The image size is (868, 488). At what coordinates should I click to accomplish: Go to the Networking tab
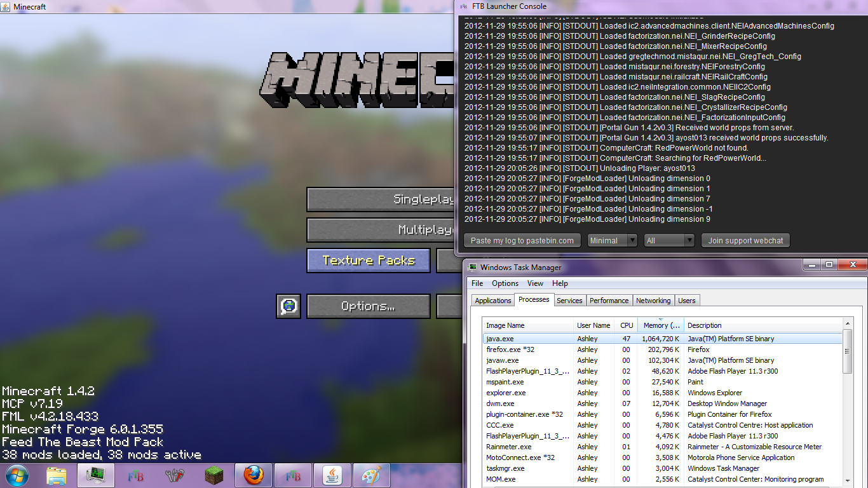coord(653,301)
